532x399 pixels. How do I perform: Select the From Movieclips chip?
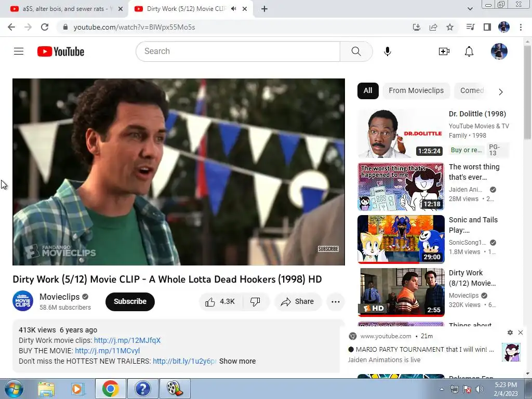point(416,91)
